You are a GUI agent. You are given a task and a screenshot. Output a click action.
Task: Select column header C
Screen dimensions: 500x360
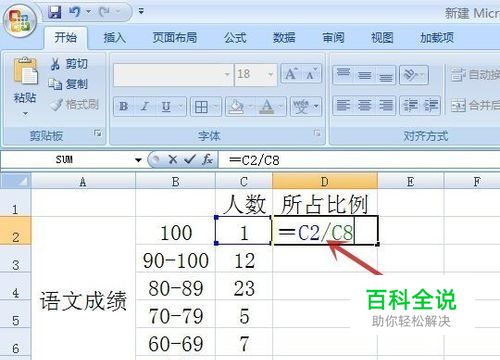pyautogui.click(x=244, y=181)
